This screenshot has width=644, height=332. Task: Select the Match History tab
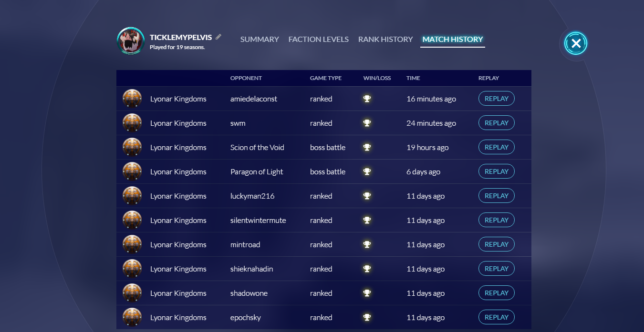[453, 40]
